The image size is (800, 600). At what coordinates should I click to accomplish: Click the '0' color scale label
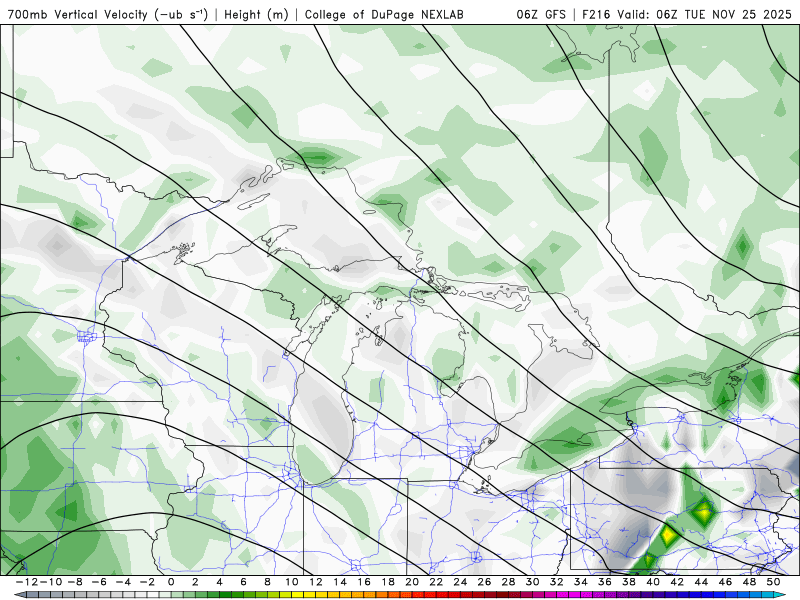point(171,582)
